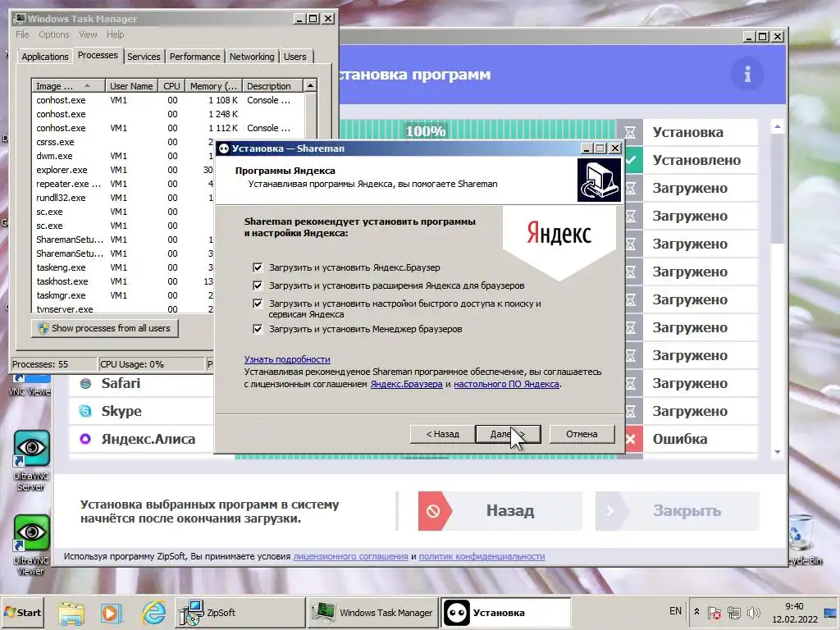
Task: Click the EN language indicator
Action: (x=676, y=611)
